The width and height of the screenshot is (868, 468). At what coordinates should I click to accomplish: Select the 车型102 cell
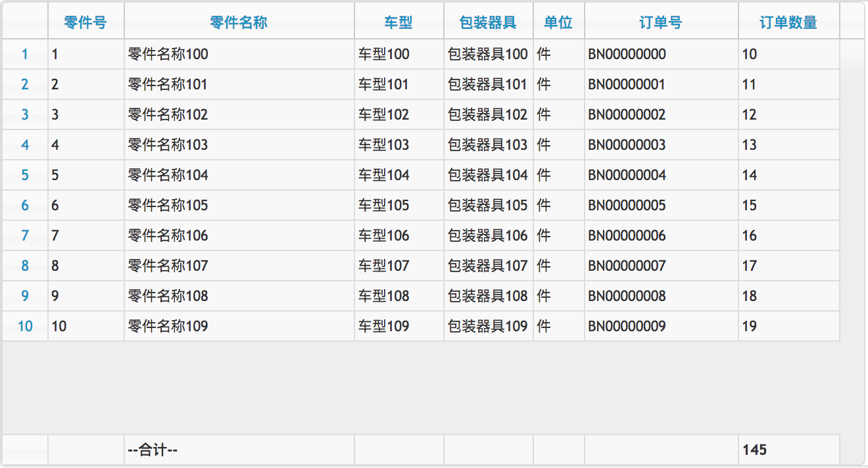[399, 115]
